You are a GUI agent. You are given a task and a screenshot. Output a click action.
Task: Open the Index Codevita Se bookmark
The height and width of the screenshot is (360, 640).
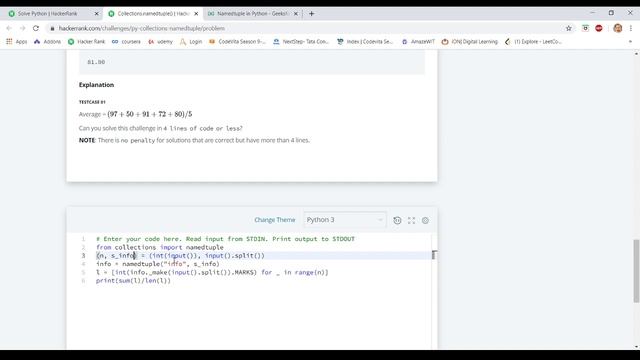click(365, 42)
